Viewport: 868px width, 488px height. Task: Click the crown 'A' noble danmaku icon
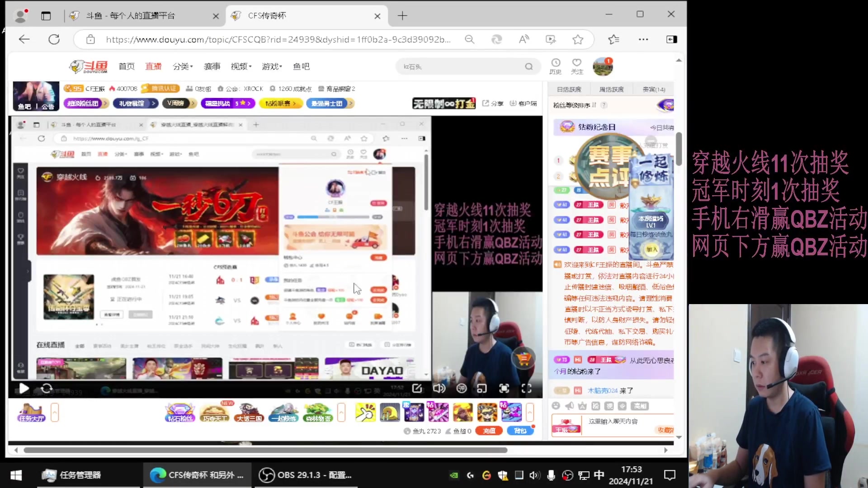point(582,406)
